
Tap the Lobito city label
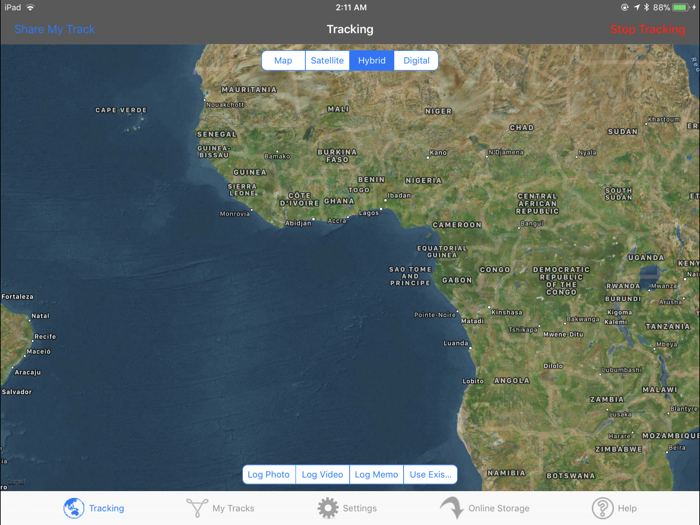tap(473, 381)
